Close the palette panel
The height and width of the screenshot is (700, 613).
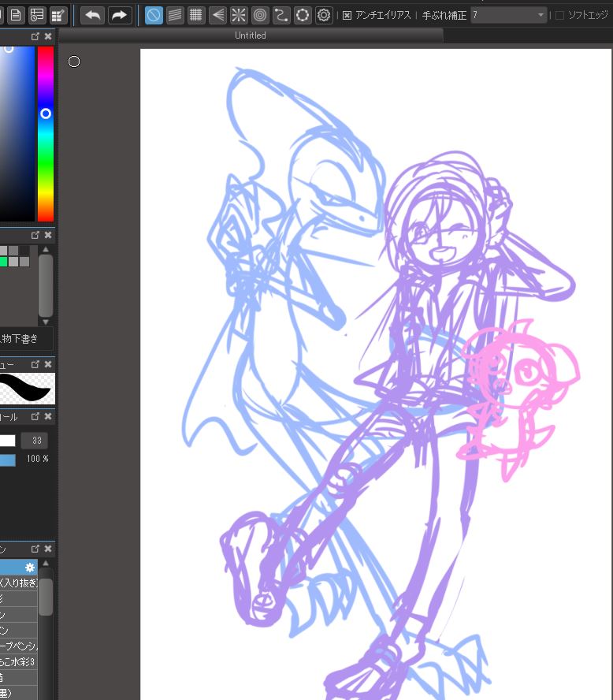point(48,235)
